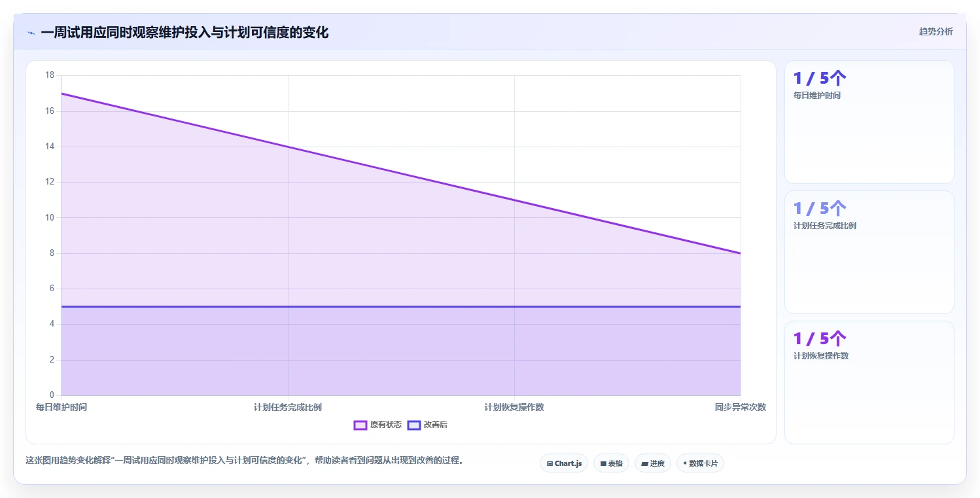Click the 计划恢复操作数 card caption

click(821, 356)
